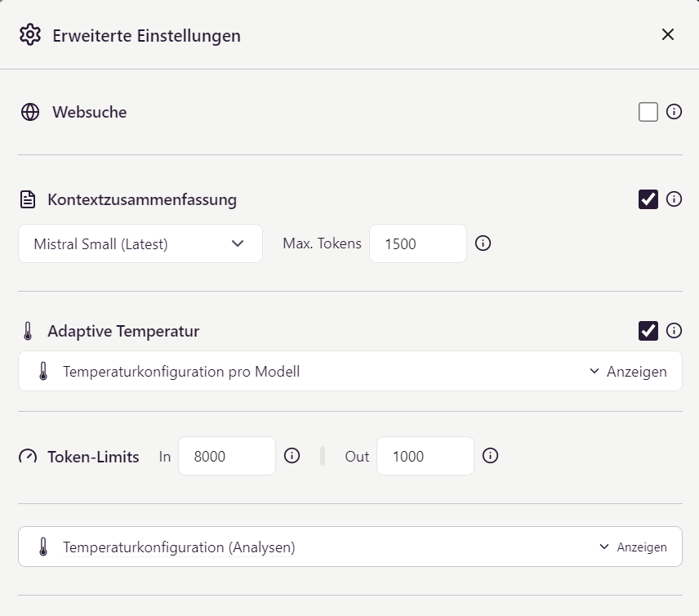Open the info icon next to Max. Tokens
This screenshot has height=616, width=699.
(x=483, y=243)
